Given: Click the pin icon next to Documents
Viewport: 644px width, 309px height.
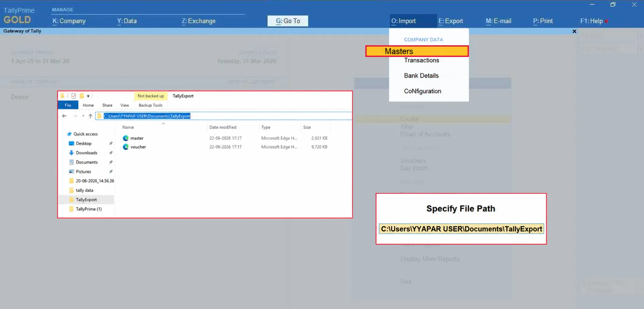Looking at the screenshot, I should coord(111,162).
